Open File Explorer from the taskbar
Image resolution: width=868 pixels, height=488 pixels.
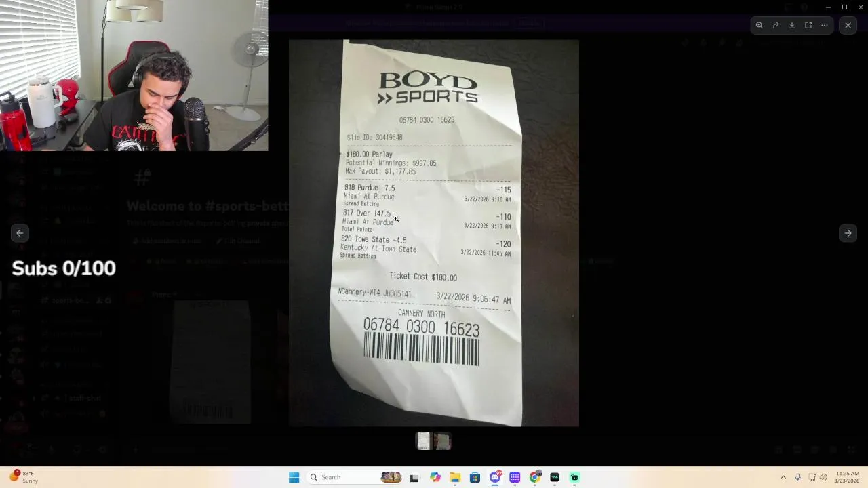tap(455, 477)
